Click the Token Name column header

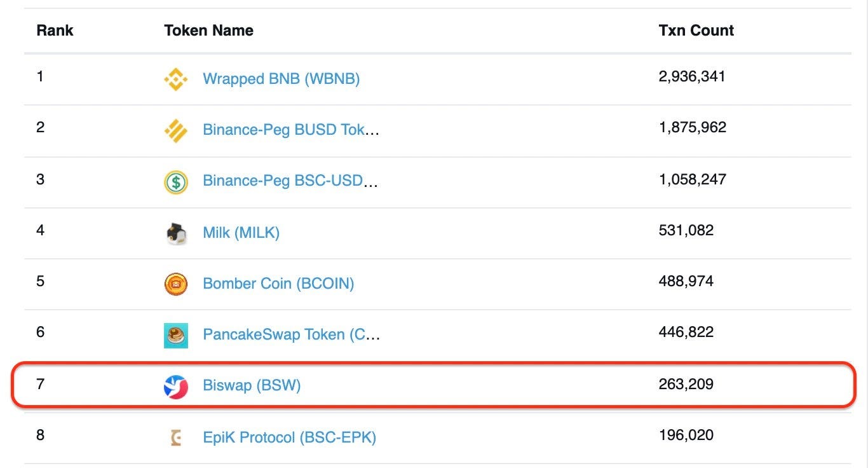[208, 31]
